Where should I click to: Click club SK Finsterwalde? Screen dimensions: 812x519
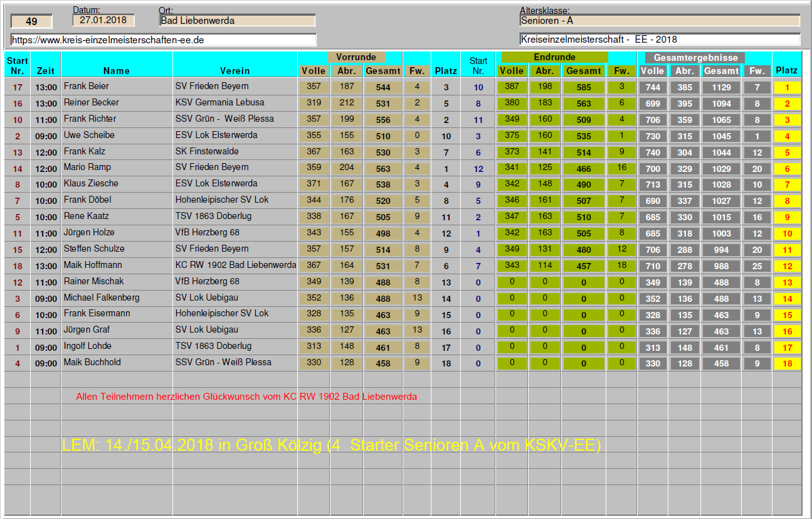[207, 151]
